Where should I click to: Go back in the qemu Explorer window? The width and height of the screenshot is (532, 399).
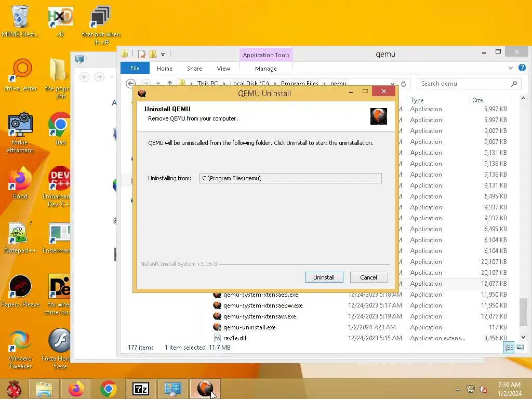(130, 84)
